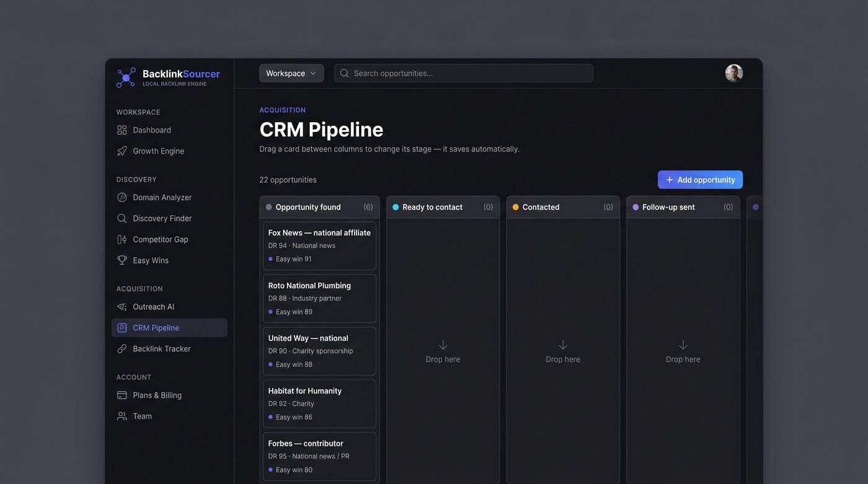Click the CRM Pipeline sidebar icon

point(122,328)
